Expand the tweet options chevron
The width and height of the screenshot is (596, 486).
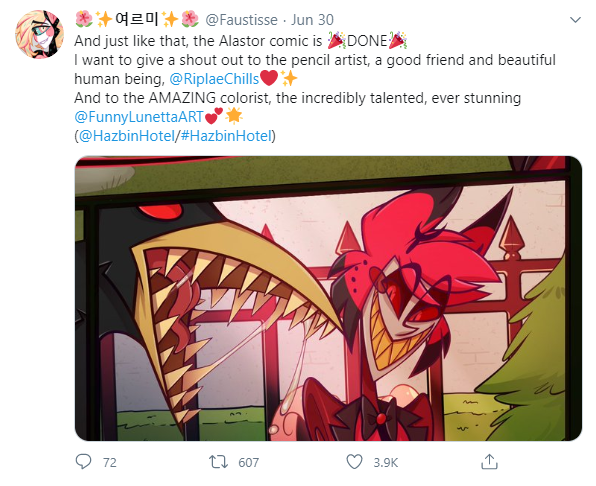tap(575, 20)
